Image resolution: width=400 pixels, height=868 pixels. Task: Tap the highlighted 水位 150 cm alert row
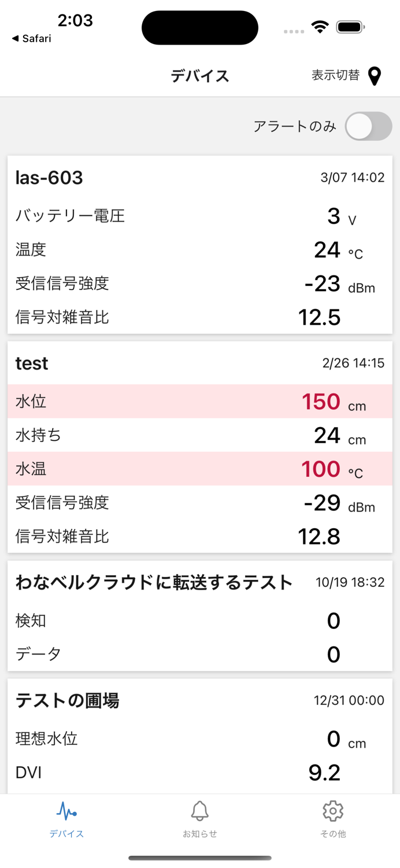[199, 402]
